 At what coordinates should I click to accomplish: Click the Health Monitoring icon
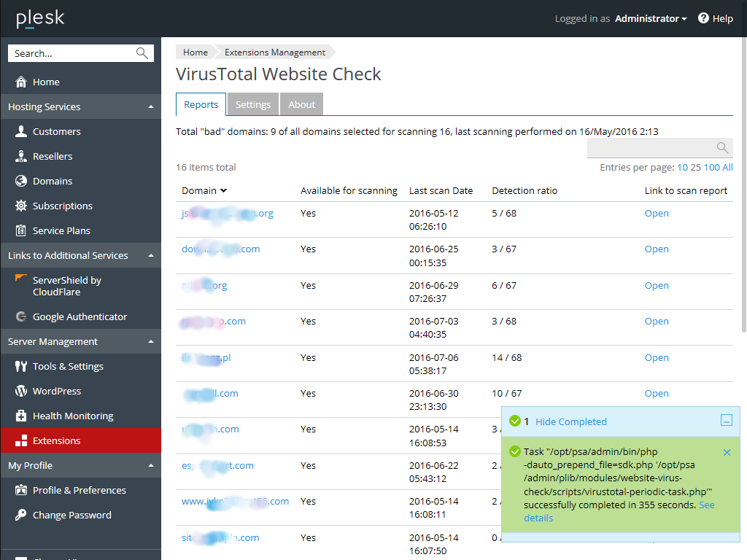[21, 416]
